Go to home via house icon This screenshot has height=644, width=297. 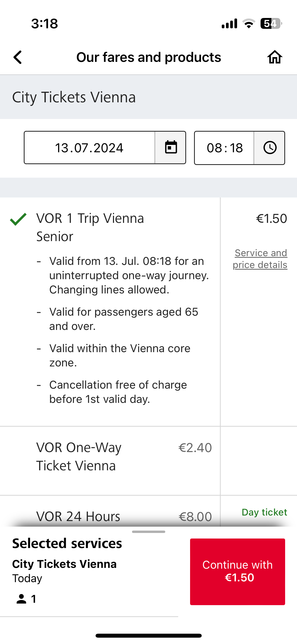(275, 57)
